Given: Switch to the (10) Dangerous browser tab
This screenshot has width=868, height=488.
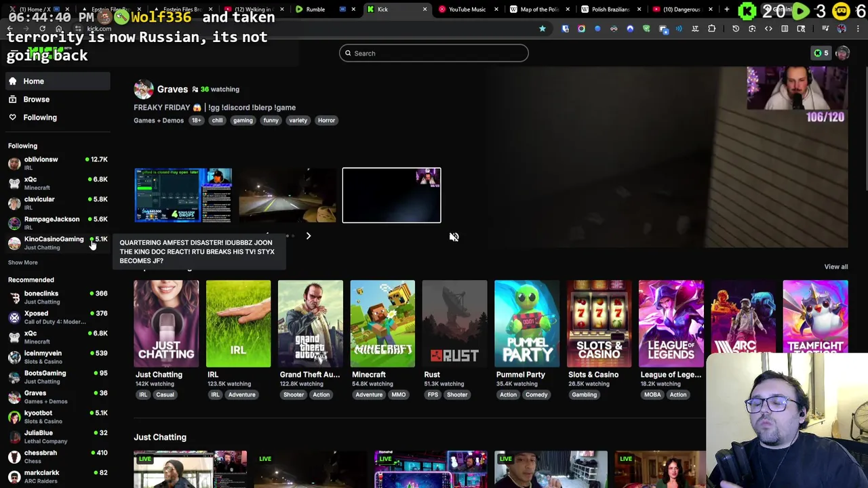Looking at the screenshot, I should [682, 9].
